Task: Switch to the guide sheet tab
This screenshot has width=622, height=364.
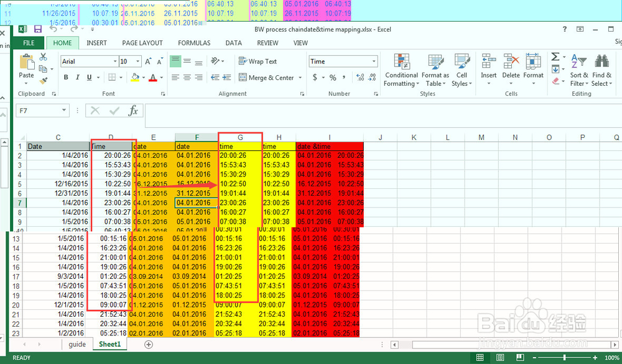Action: [77, 344]
